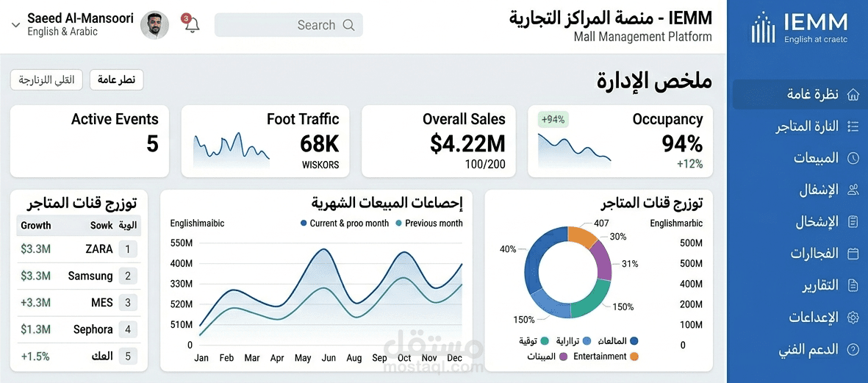Select the MES table row
The image size is (868, 383).
point(79,303)
